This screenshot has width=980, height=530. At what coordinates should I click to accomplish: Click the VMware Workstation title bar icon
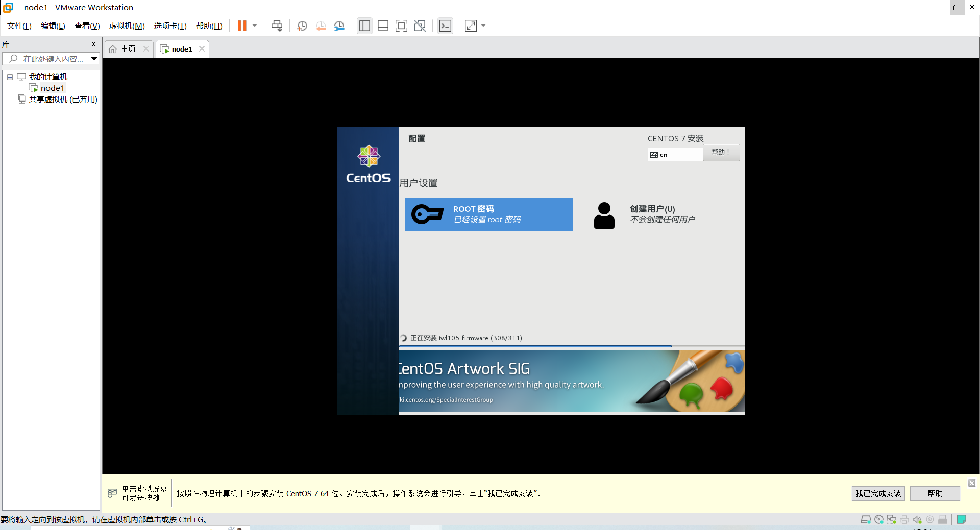(x=8, y=7)
